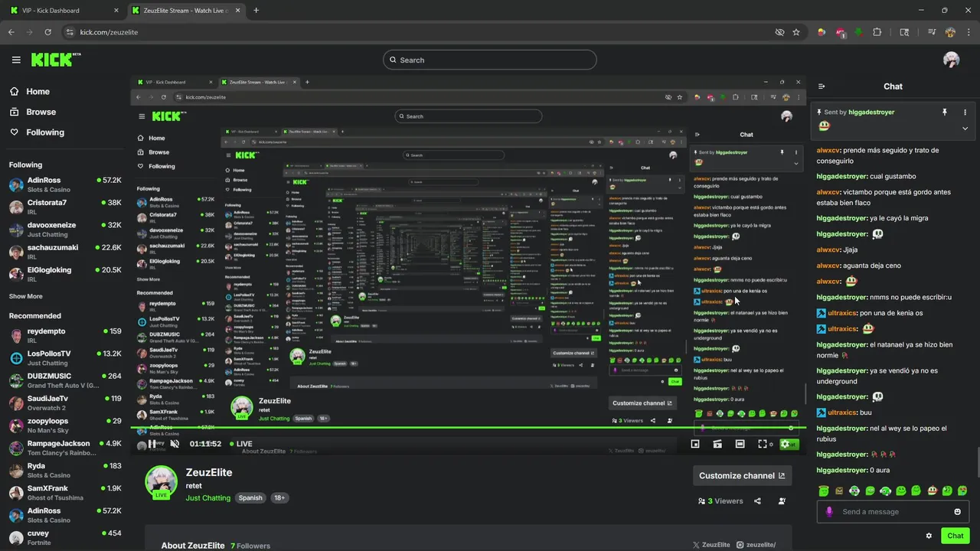
Task: Open the emoji picker in message box
Action: 957,511
